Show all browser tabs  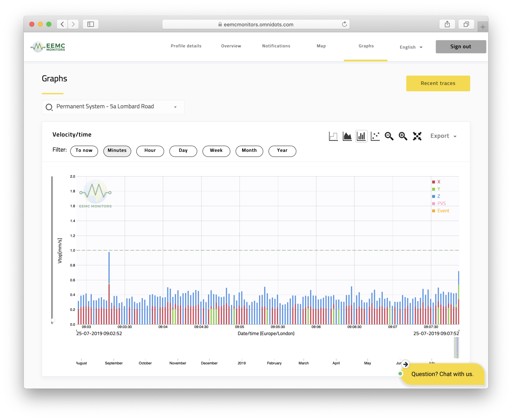pyautogui.click(x=466, y=24)
